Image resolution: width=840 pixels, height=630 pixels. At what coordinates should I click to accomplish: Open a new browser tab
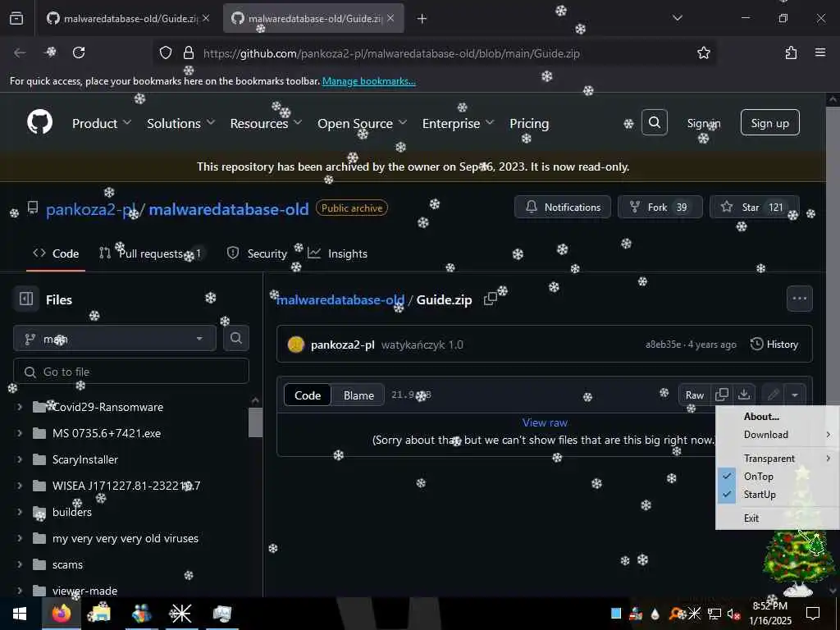pyautogui.click(x=422, y=18)
